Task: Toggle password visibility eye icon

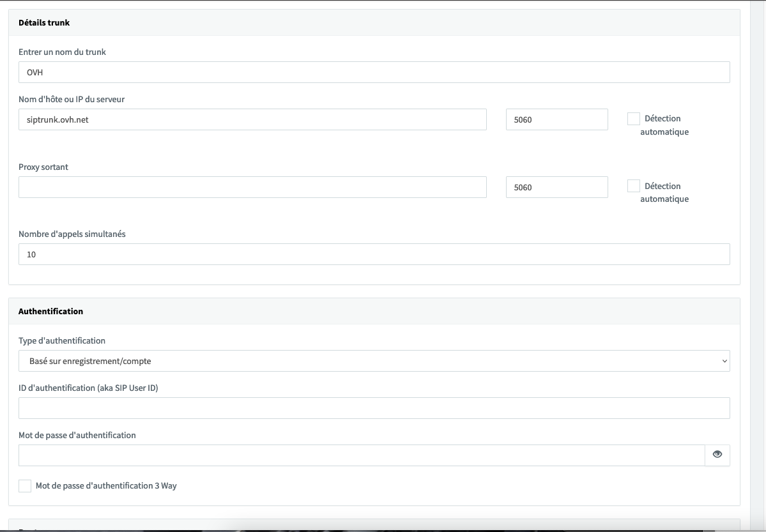Action: click(717, 455)
